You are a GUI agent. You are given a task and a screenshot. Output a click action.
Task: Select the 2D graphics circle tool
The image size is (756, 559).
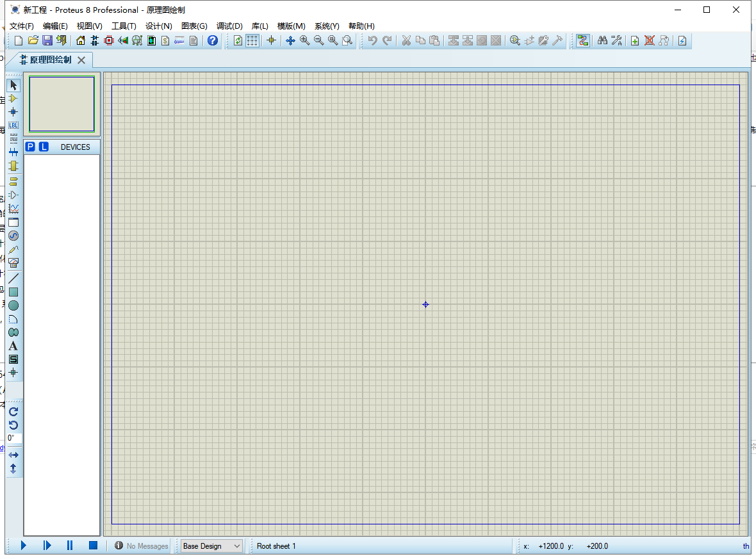(x=13, y=305)
